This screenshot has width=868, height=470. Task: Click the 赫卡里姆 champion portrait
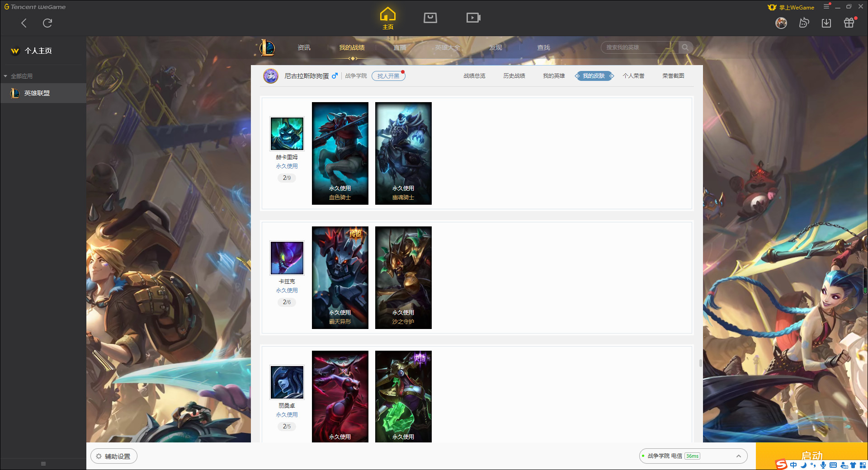point(287,134)
